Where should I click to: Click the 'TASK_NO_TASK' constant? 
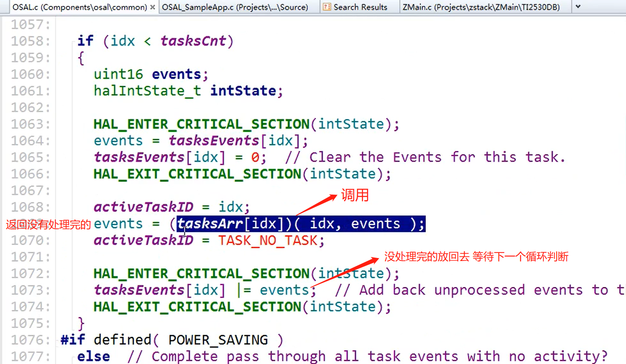click(268, 241)
